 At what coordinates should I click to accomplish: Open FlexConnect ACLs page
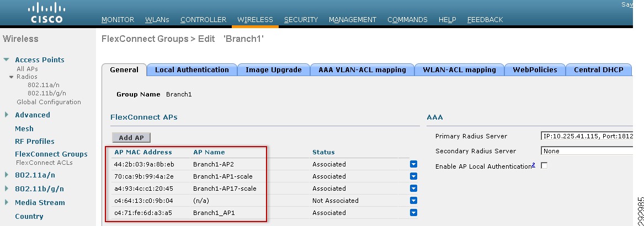coord(44,163)
